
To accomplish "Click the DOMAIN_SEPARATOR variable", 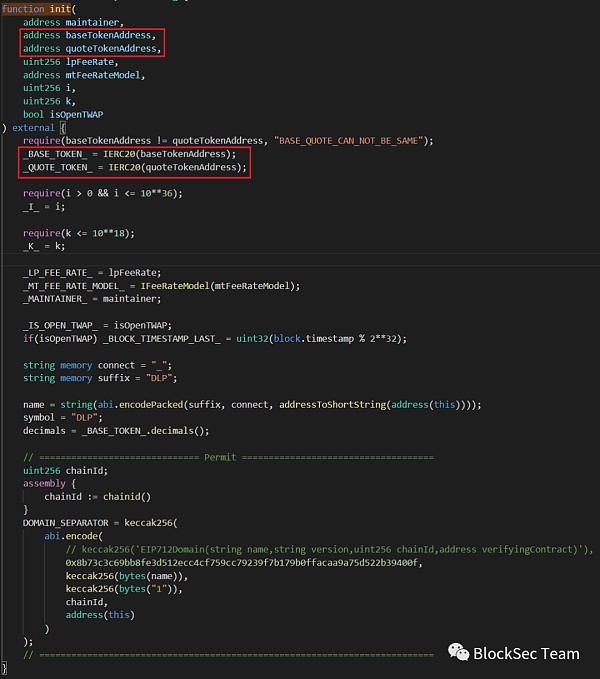I will point(69,522).
